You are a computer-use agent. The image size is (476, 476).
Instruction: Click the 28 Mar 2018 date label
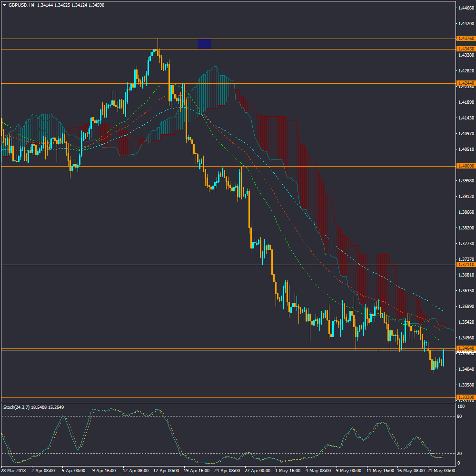[x=13, y=470]
